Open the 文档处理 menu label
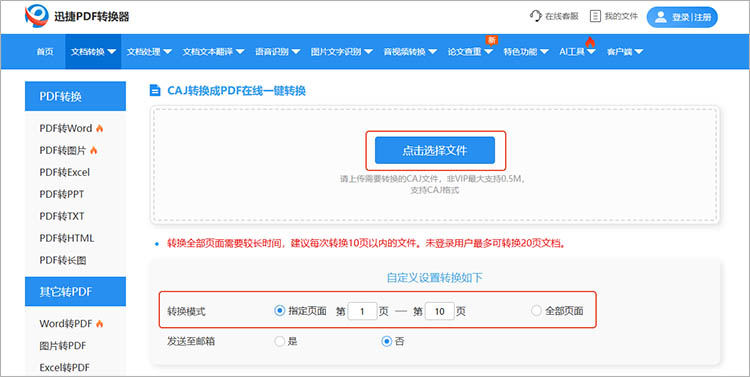The image size is (750, 377). click(143, 52)
